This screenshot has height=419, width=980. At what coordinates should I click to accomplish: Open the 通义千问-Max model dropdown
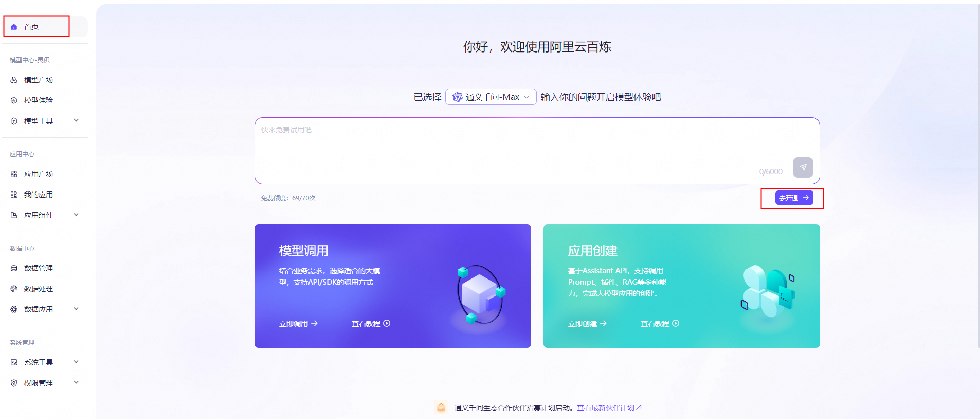491,97
